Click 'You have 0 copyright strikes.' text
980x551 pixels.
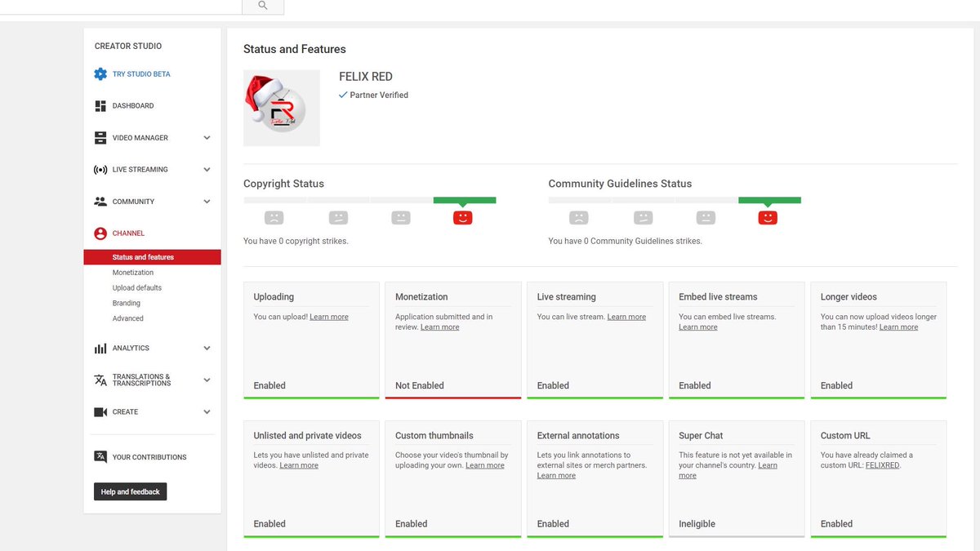(x=296, y=242)
